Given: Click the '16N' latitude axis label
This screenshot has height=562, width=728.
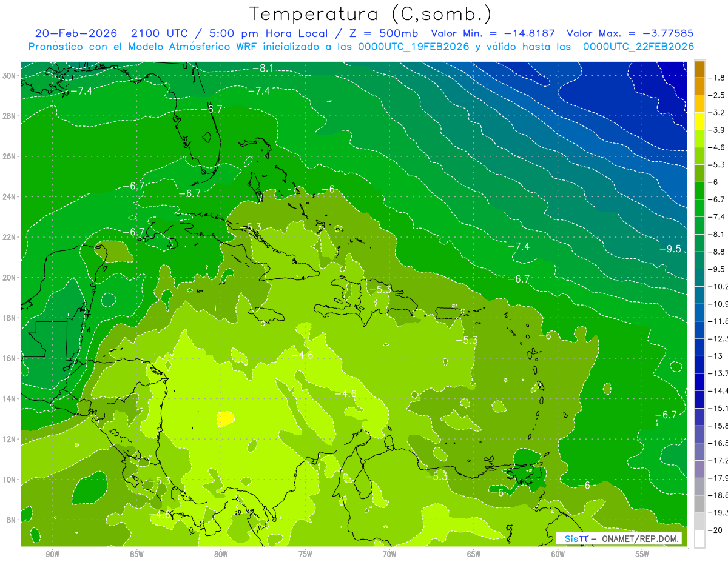Looking at the screenshot, I should 9,358.
